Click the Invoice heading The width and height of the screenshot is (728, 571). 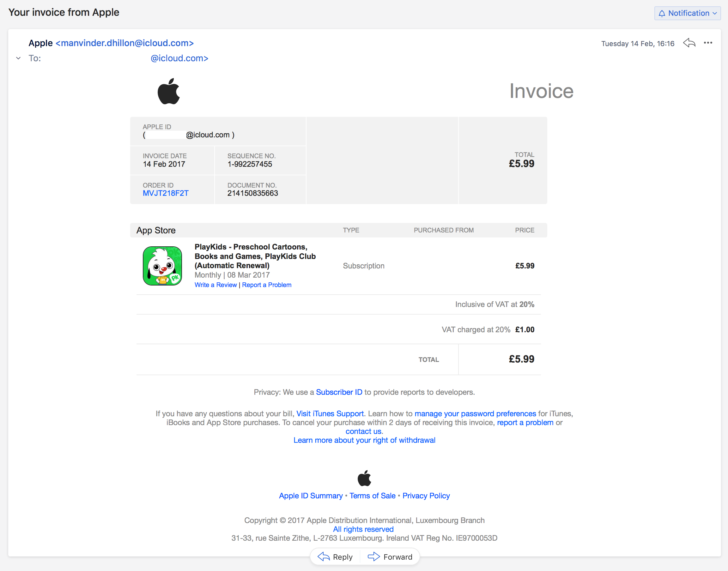(541, 91)
